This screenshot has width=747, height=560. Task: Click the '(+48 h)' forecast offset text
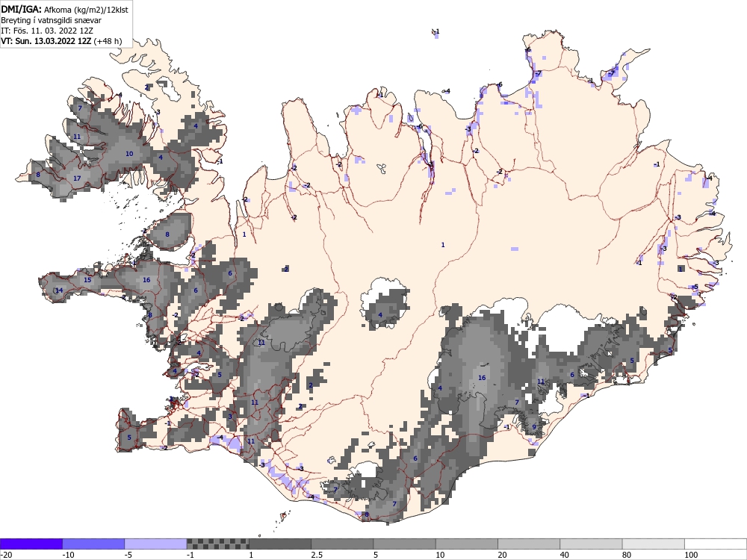tap(108, 41)
